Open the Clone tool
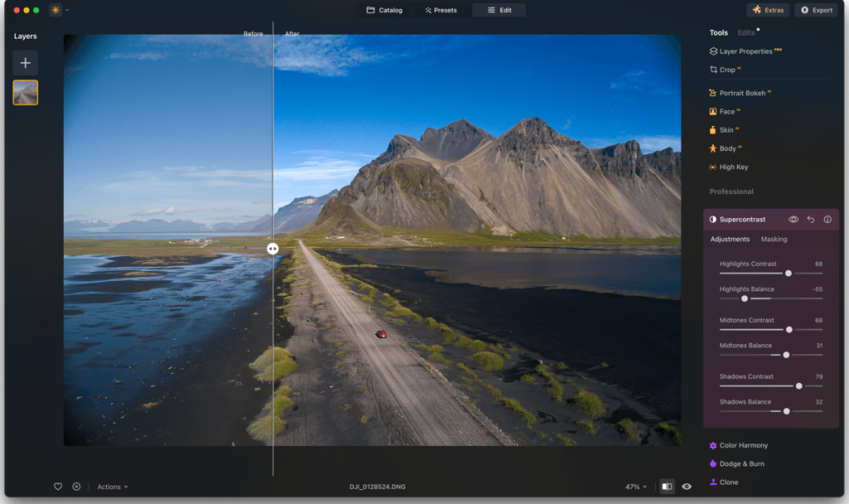The image size is (849, 504). click(724, 482)
